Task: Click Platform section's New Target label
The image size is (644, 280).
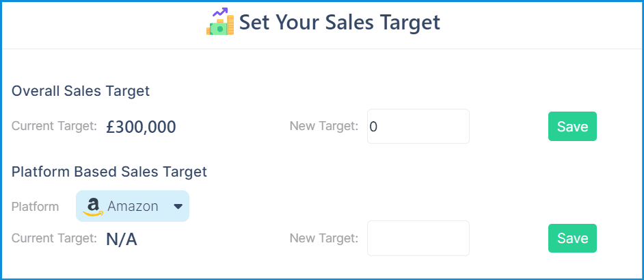Action: [x=324, y=238]
